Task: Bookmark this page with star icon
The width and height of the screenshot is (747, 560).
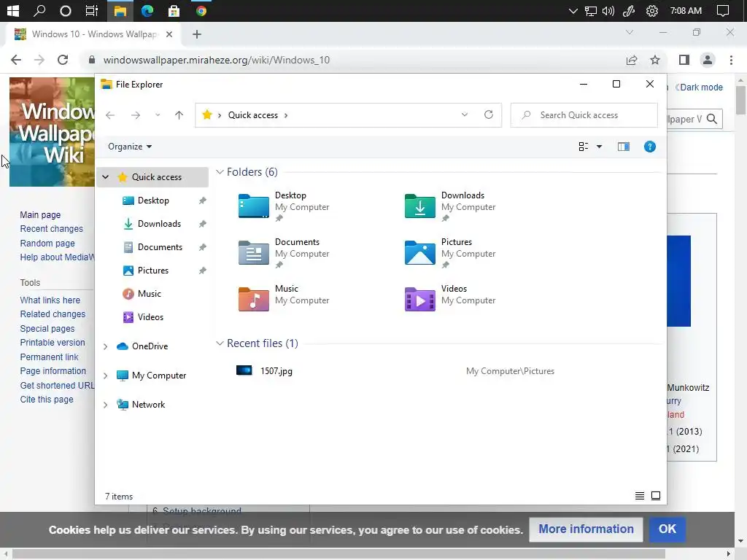Action: 654,60
